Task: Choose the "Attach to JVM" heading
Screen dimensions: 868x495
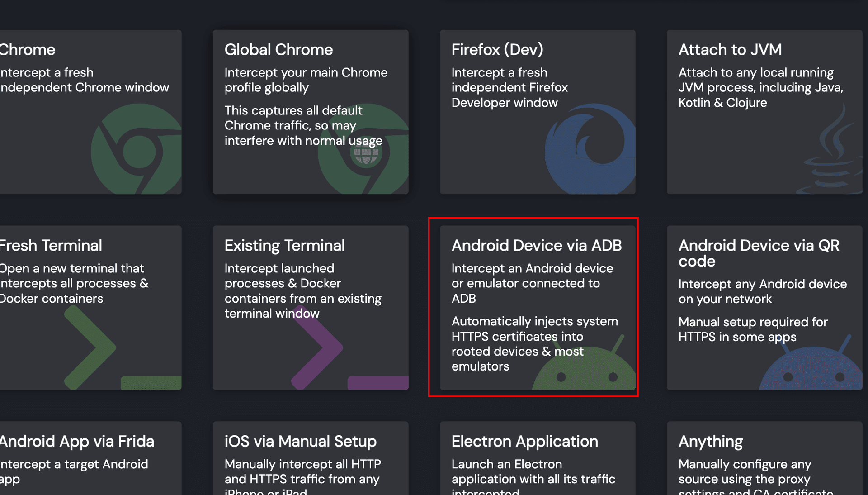Action: [x=730, y=50]
